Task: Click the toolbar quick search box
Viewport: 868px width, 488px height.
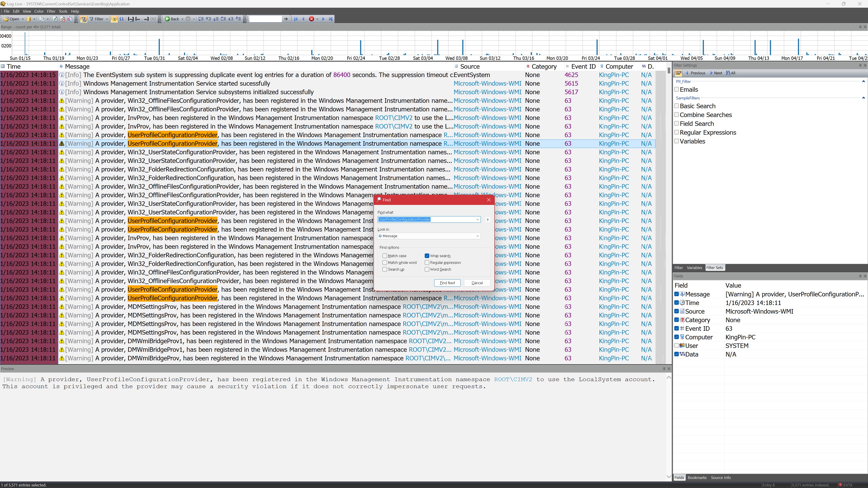Action: tap(265, 19)
